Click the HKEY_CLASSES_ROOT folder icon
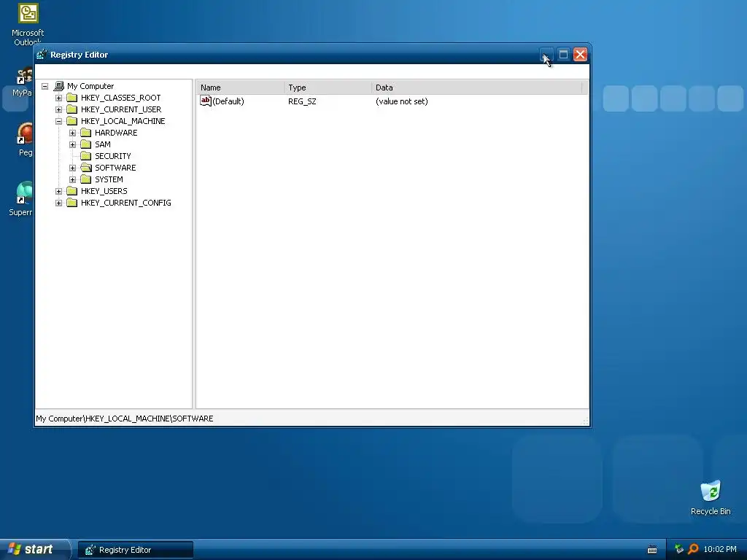 [x=72, y=98]
